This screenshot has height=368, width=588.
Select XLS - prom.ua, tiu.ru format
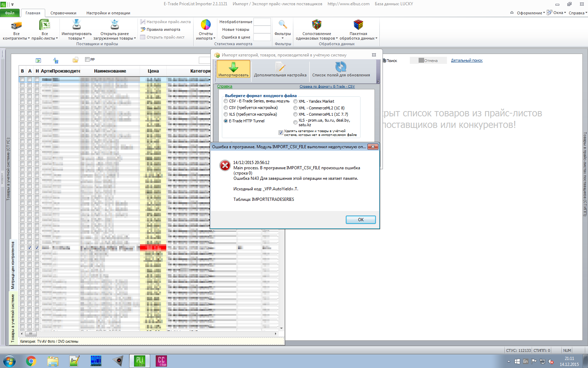(295, 122)
